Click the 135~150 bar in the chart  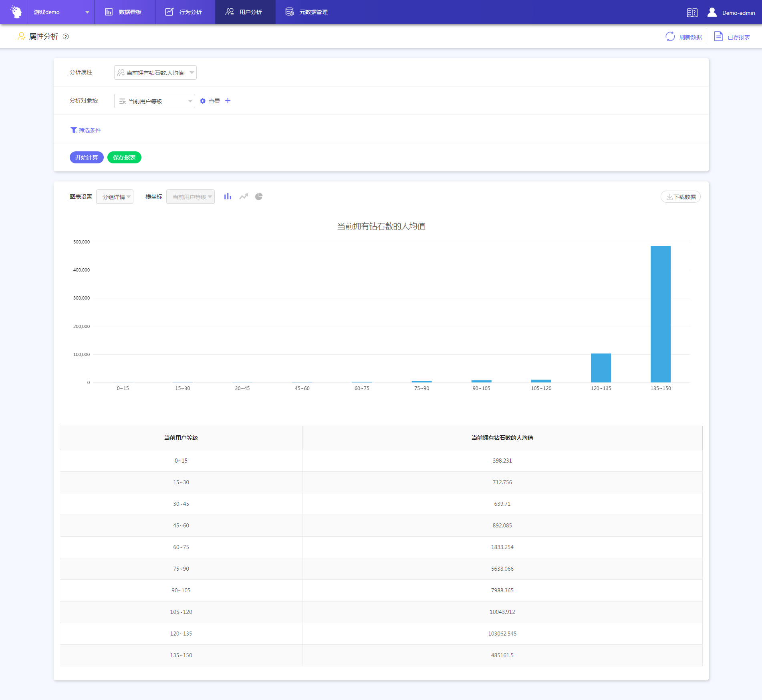[x=660, y=314]
